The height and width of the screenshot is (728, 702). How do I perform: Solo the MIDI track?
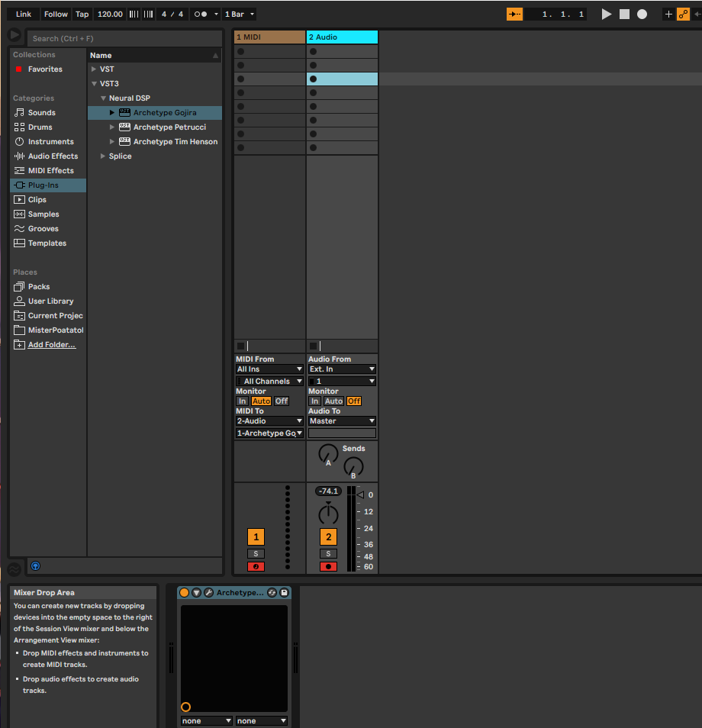(256, 554)
